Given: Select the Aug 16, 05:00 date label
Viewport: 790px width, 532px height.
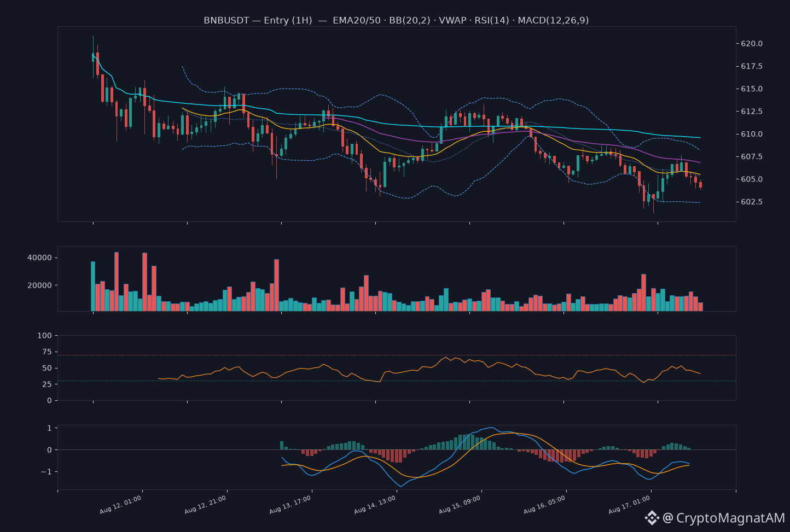Looking at the screenshot, I should point(545,505).
